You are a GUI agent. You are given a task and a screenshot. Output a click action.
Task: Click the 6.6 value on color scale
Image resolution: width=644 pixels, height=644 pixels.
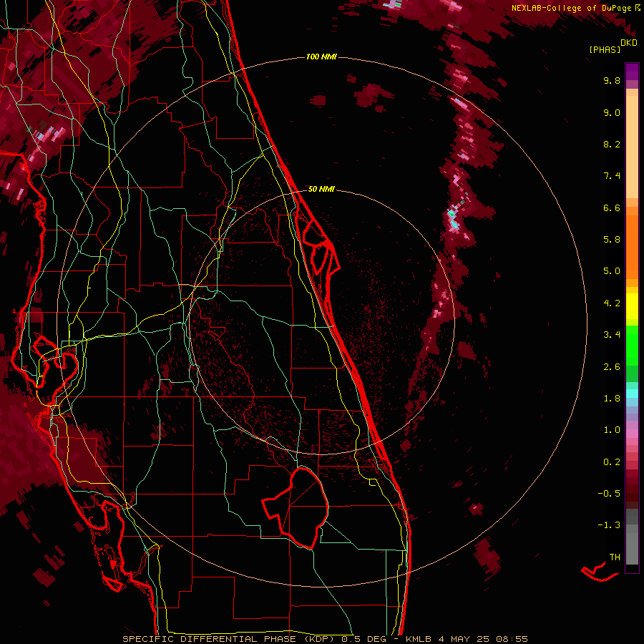click(x=612, y=208)
